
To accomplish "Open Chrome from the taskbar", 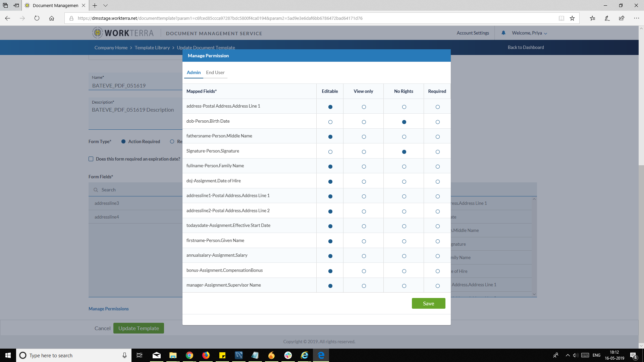I will (190, 355).
